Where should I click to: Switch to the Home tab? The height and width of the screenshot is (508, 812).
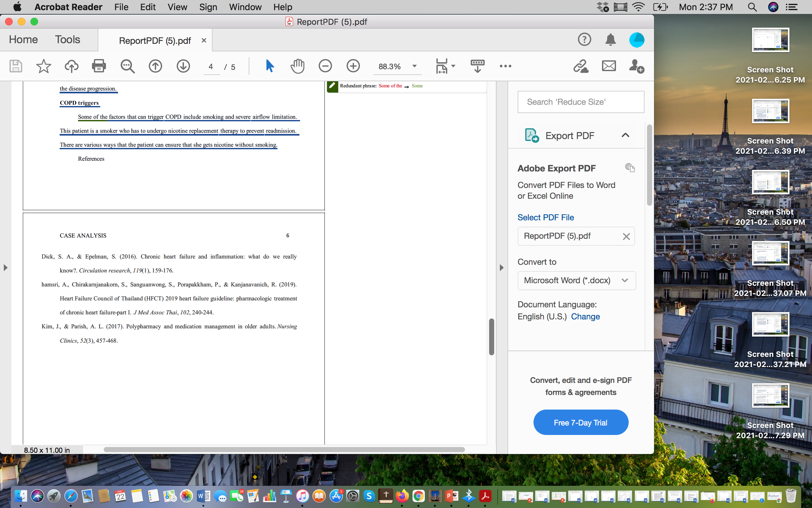tap(23, 40)
